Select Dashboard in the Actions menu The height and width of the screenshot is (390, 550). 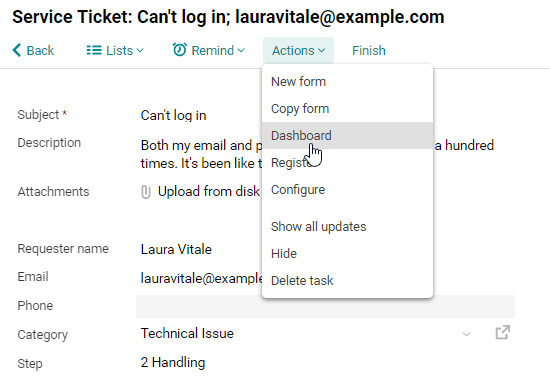(x=347, y=136)
